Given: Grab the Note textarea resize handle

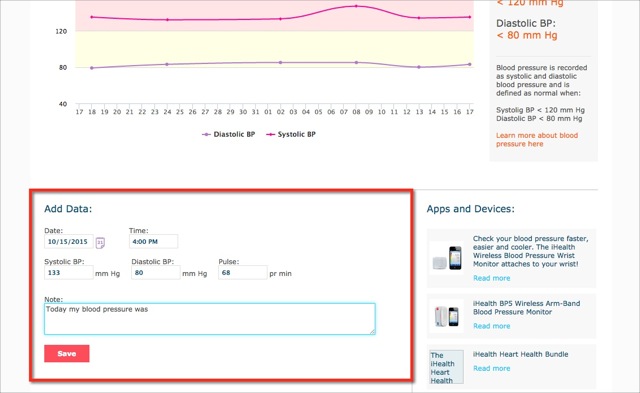Looking at the screenshot, I should (372, 331).
